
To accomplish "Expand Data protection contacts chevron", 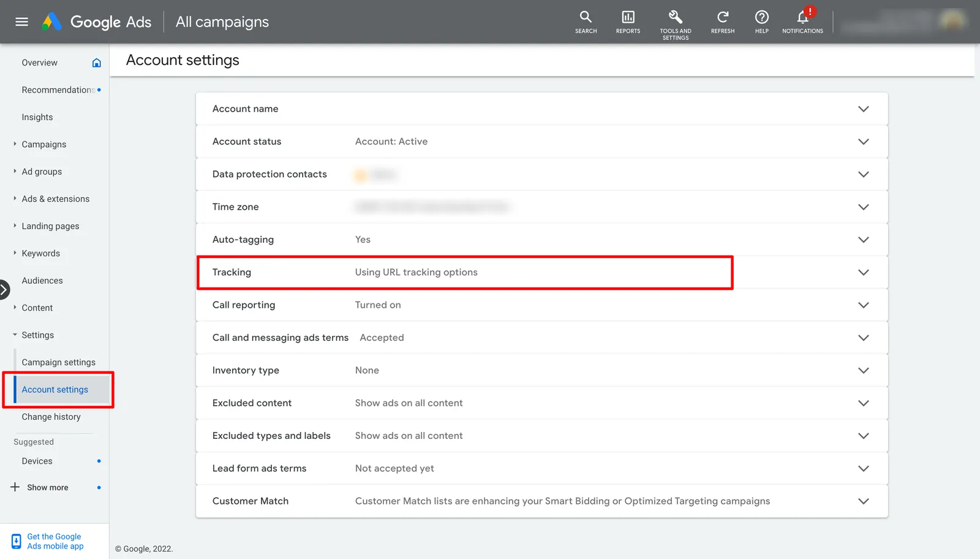I will (864, 174).
